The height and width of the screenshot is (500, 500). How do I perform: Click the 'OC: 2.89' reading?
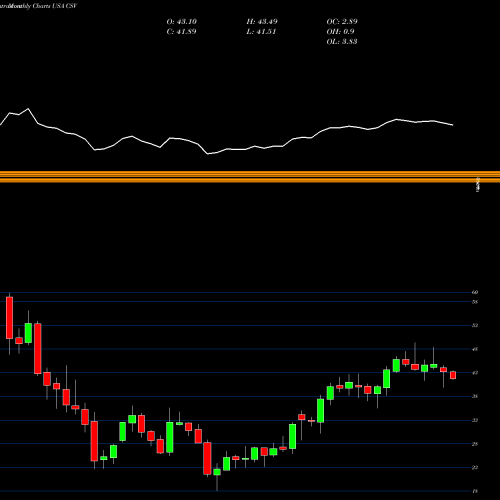coord(342,22)
